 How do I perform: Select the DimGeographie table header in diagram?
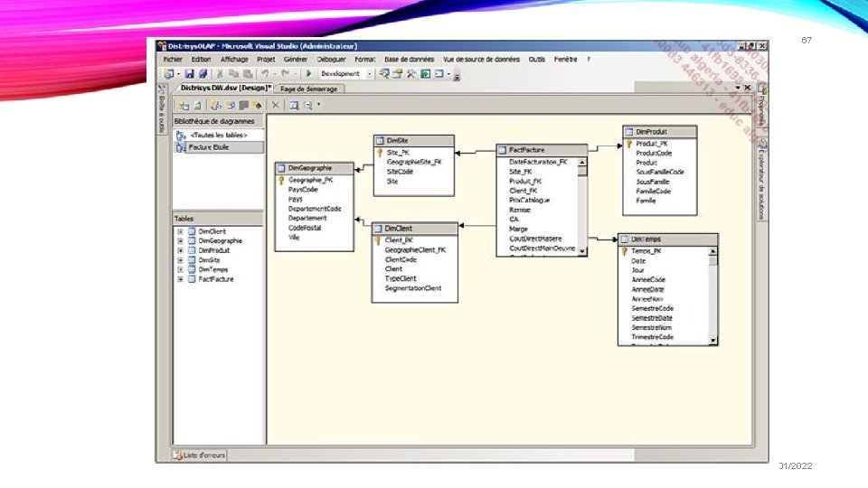[314, 168]
